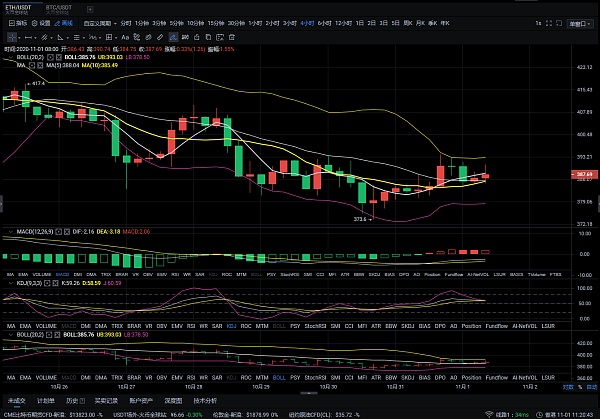The width and height of the screenshot is (600, 419).
Task: Select the fraction ratio drawing tool
Action: tap(93, 37)
